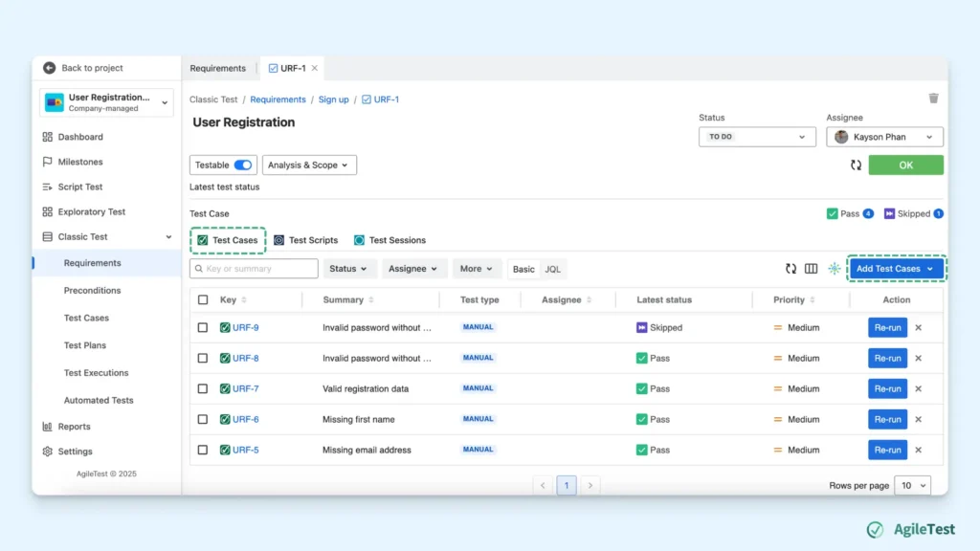The height and width of the screenshot is (551, 980).
Task: Check the URF-8 row checkbox
Action: tap(203, 358)
